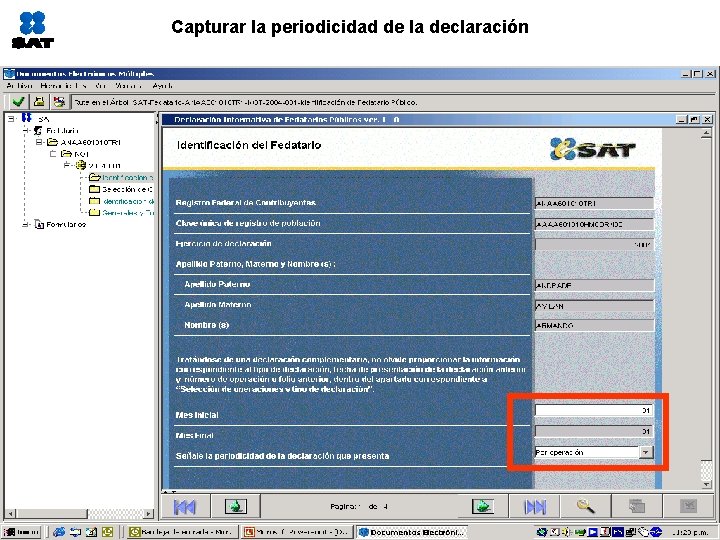Screen dimensions: 720x540
Task: Click the SAT root icon in the tree
Action: click(x=27, y=118)
